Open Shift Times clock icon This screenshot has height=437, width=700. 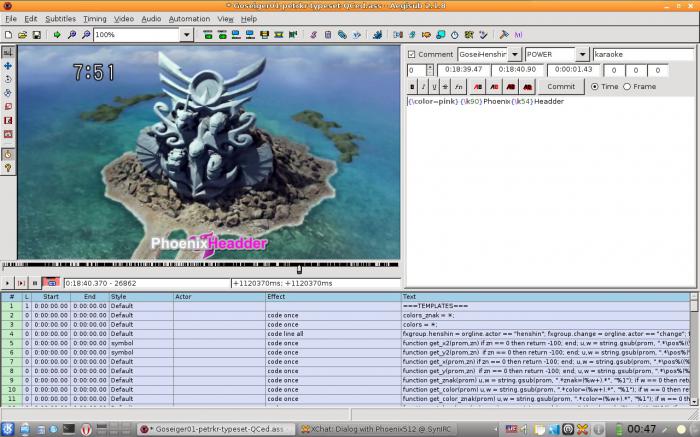(x=454, y=34)
